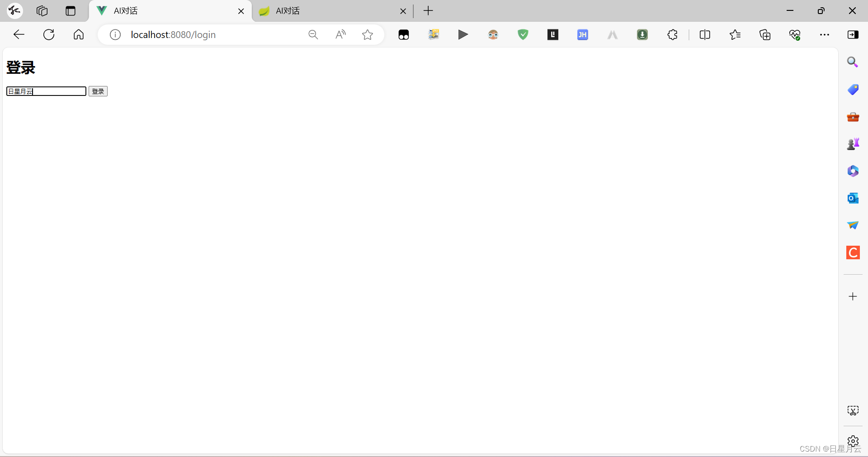Switch to the first AI对话 tab with Vue logo

[171, 11]
